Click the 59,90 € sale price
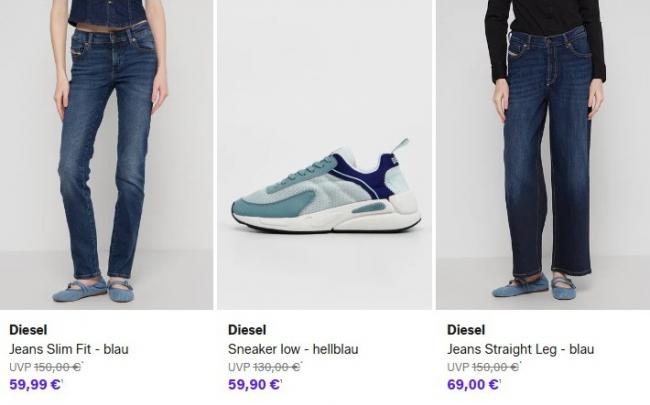 tap(254, 384)
